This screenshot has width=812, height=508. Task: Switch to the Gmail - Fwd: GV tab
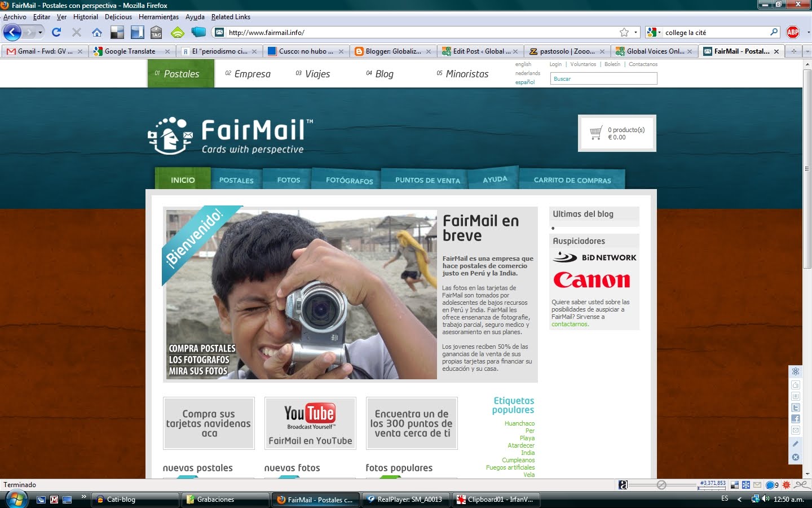click(45, 51)
